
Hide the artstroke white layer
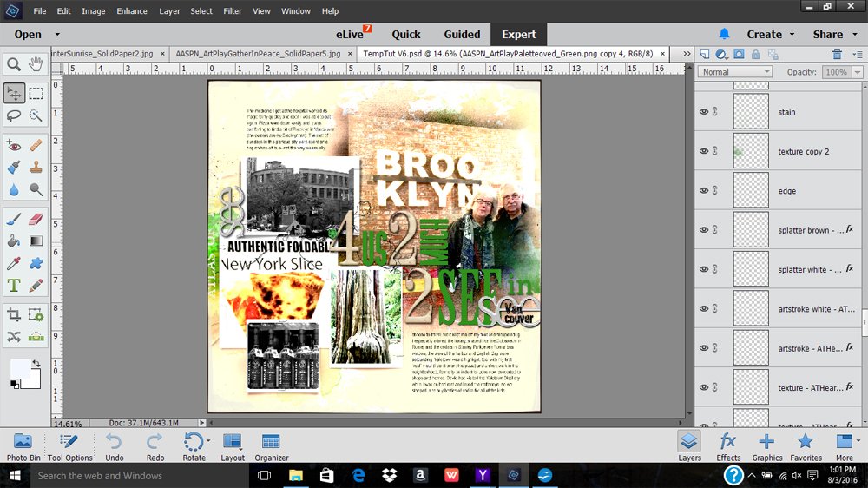tap(704, 308)
